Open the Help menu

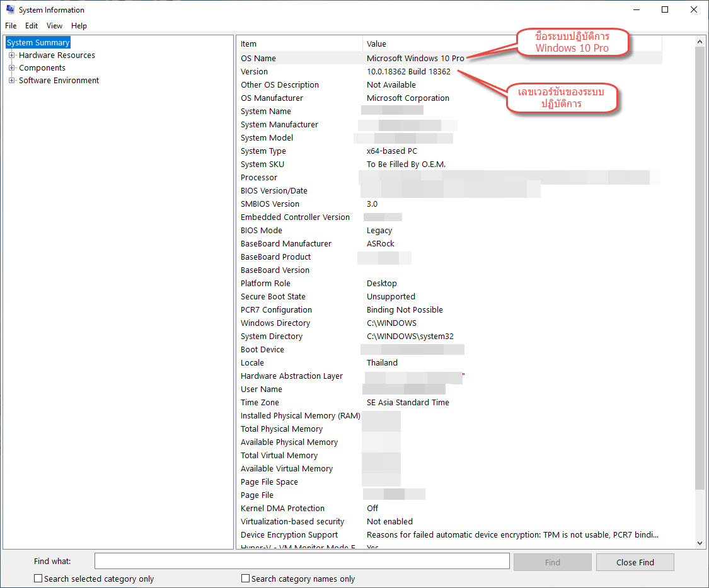pos(79,26)
